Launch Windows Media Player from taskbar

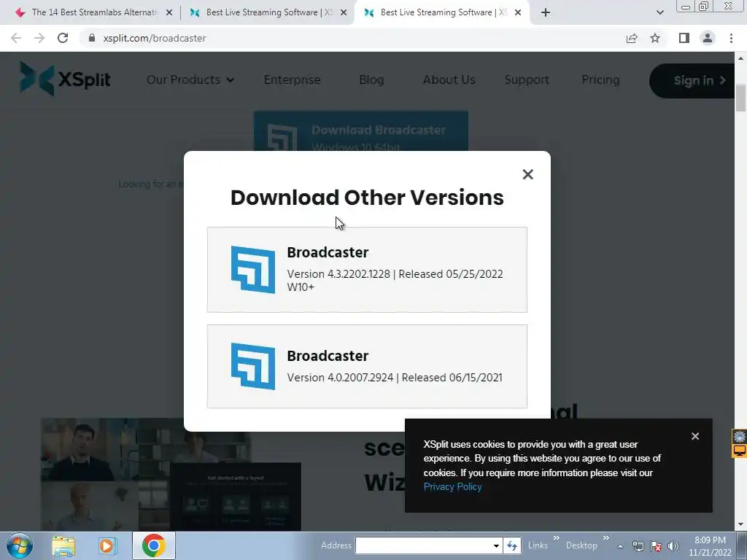pyautogui.click(x=108, y=546)
